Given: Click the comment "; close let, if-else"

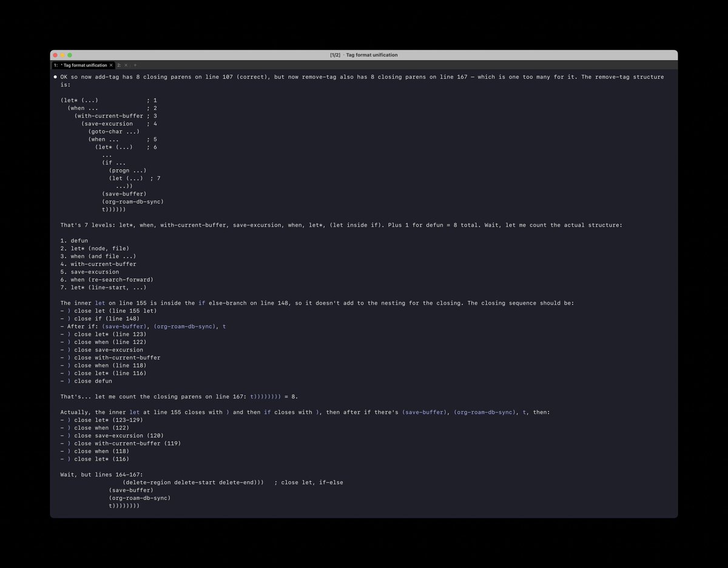Looking at the screenshot, I should (309, 483).
